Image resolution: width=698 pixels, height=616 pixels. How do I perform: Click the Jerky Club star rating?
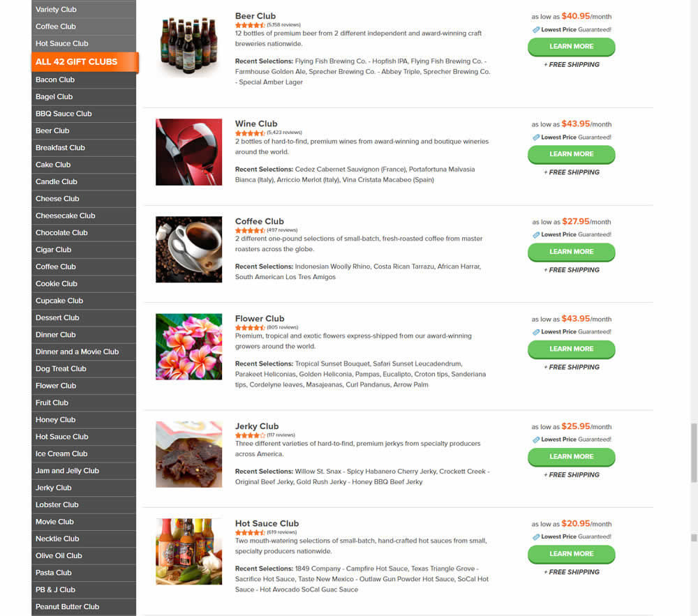coord(250,435)
